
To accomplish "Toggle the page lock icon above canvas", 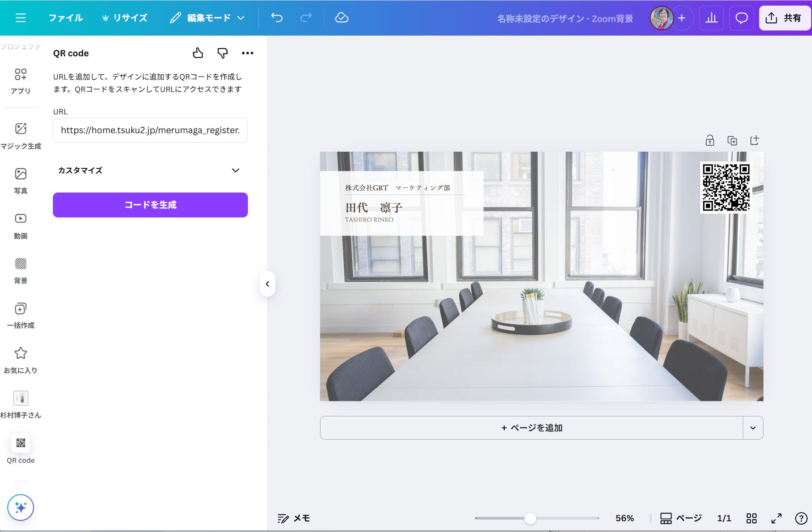I will pyautogui.click(x=710, y=141).
